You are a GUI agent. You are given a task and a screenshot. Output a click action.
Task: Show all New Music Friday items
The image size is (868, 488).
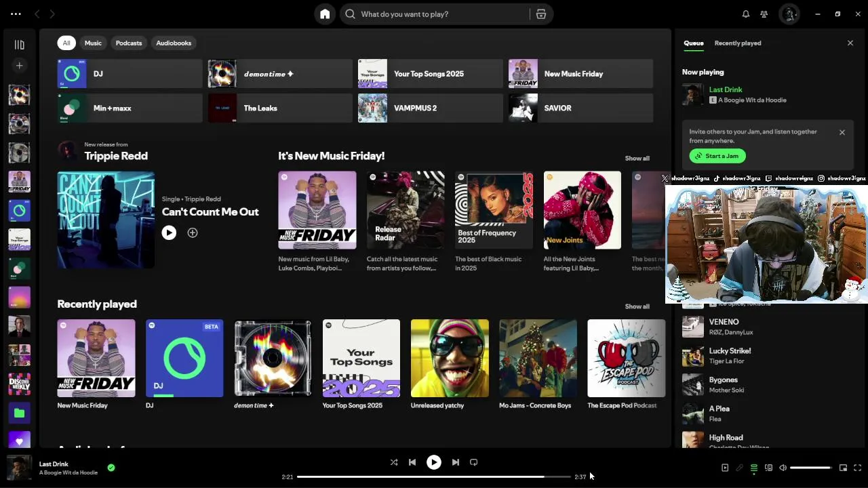[x=637, y=158]
